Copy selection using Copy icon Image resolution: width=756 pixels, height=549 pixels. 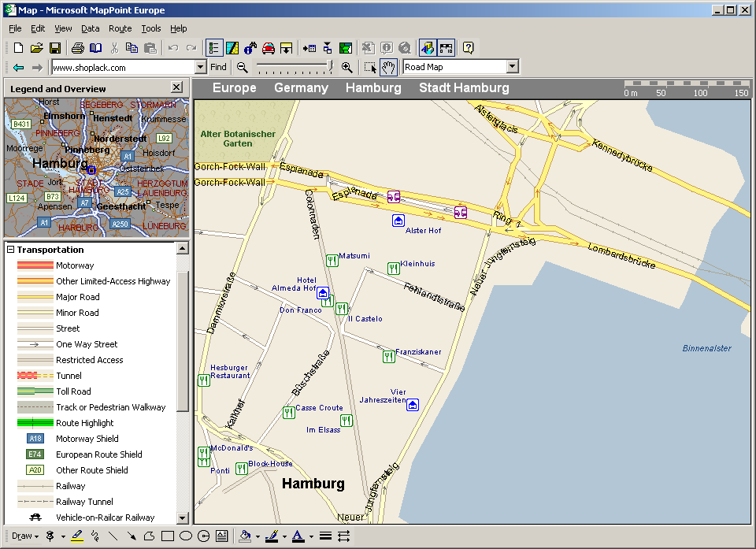coord(132,48)
